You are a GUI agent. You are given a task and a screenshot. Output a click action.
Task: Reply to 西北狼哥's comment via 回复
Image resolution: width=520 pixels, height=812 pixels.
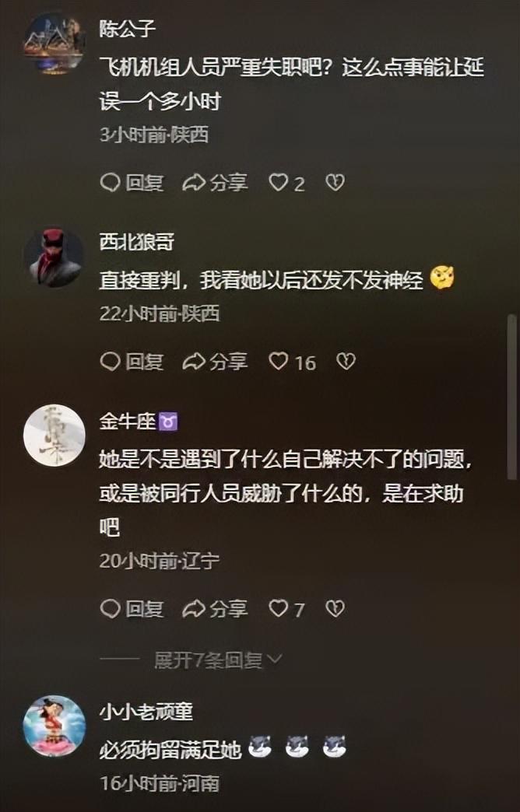(132, 362)
